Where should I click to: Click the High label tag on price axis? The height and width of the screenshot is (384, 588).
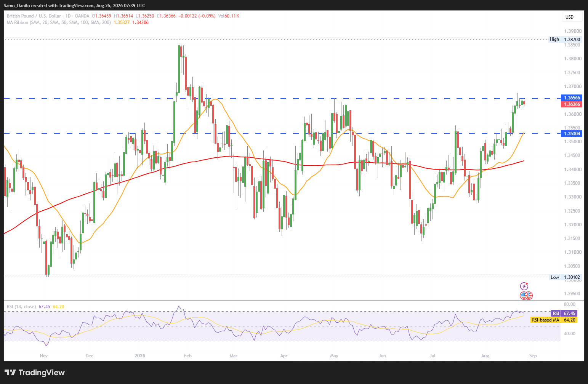[554, 39]
